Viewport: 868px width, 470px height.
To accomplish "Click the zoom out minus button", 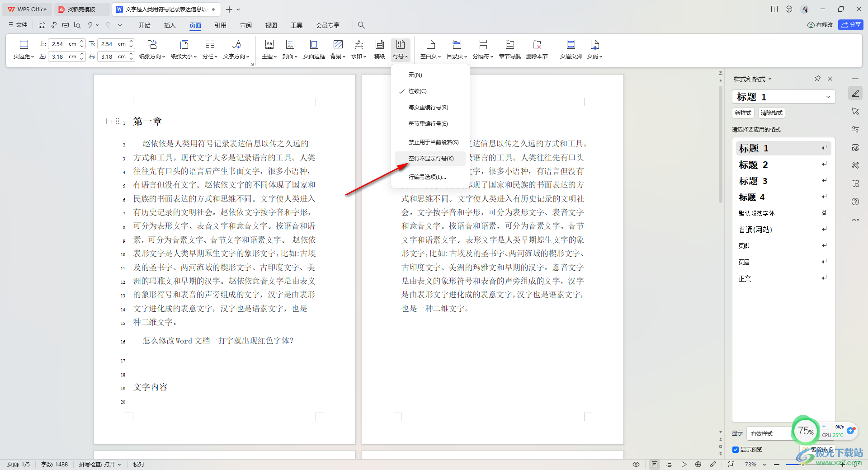I will (x=777, y=464).
